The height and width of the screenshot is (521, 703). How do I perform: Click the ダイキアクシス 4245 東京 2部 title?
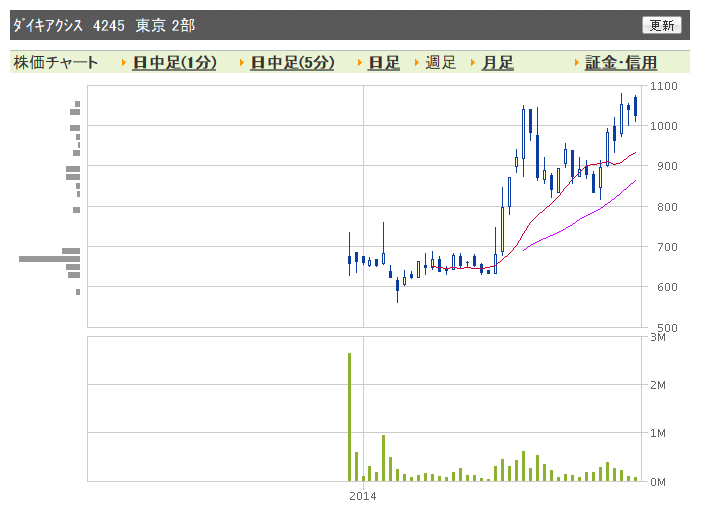pyautogui.click(x=104, y=25)
